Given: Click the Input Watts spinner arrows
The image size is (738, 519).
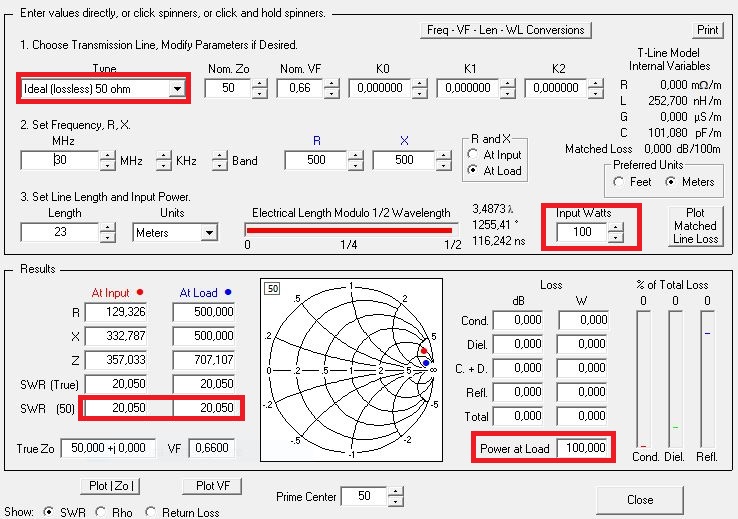Looking at the screenshot, I should (x=616, y=232).
